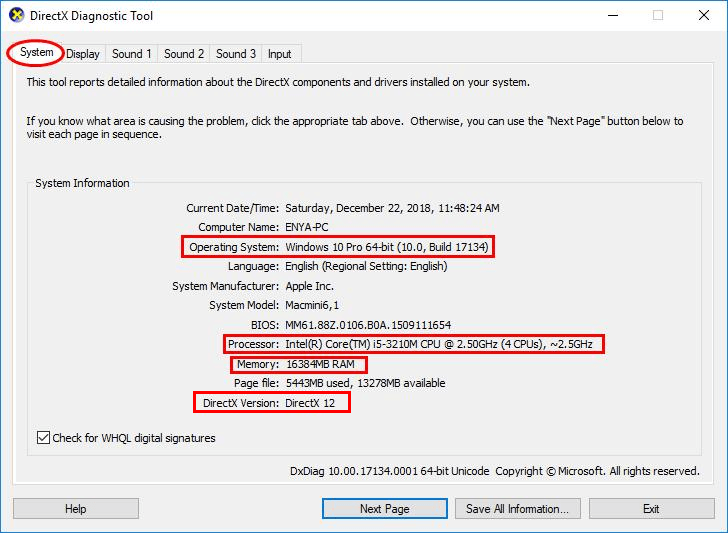Select the System tab
The image size is (728, 533).
[x=36, y=52]
